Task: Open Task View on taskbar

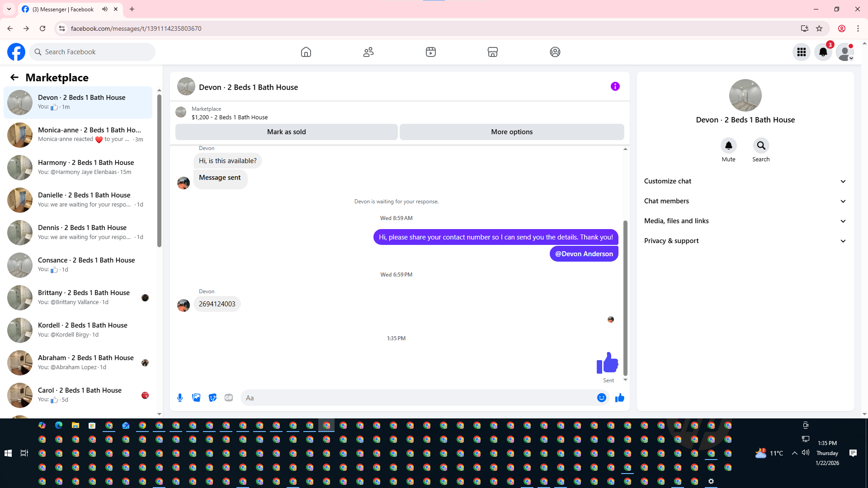Action: (x=24, y=453)
